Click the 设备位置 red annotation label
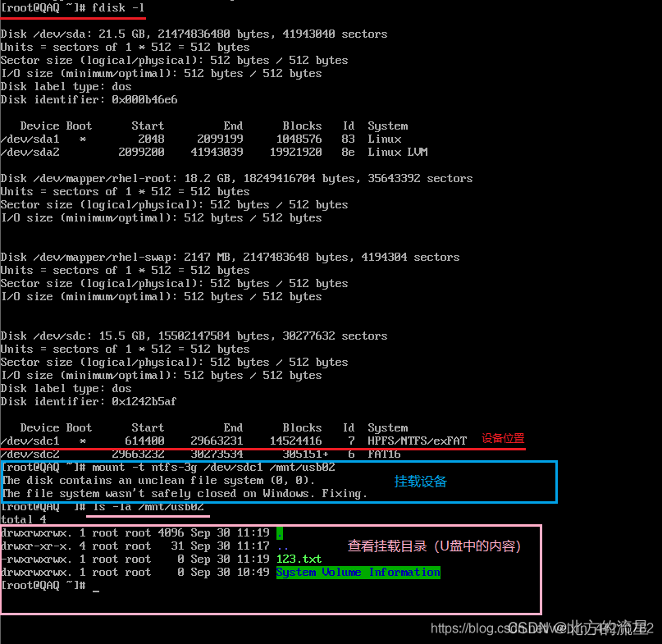Screen dimensions: 662x644 (x=502, y=437)
